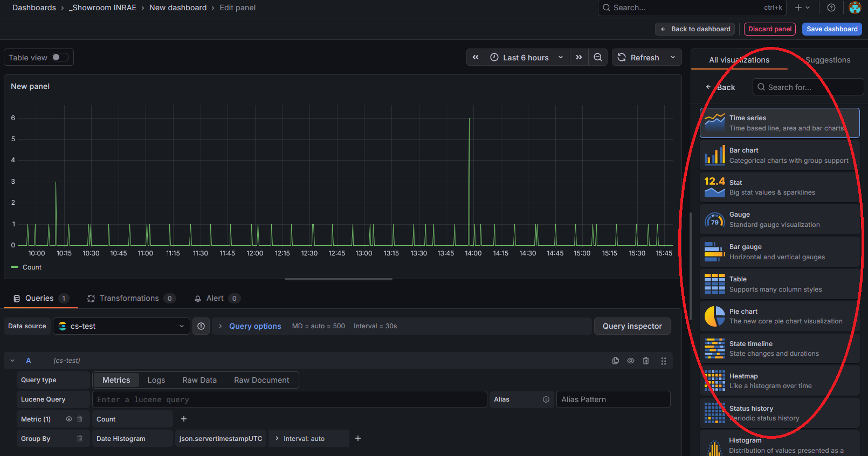Delete query A with the trash icon
The width and height of the screenshot is (868, 456).
(646, 361)
